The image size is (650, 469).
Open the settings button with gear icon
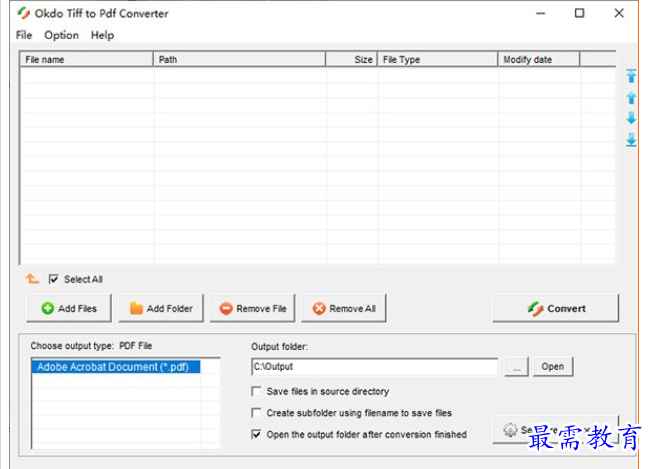click(x=555, y=430)
